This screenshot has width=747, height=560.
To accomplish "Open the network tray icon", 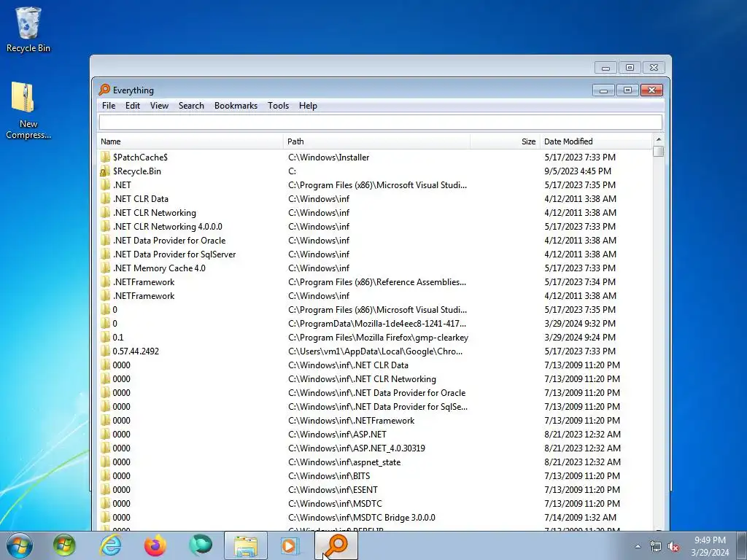I will click(x=656, y=547).
